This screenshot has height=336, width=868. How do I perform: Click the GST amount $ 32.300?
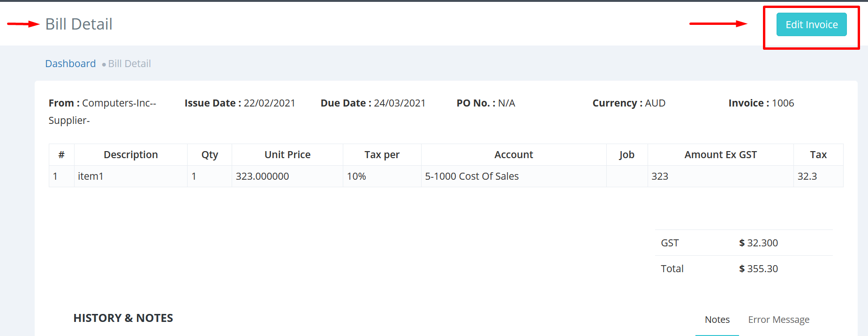pyautogui.click(x=758, y=243)
